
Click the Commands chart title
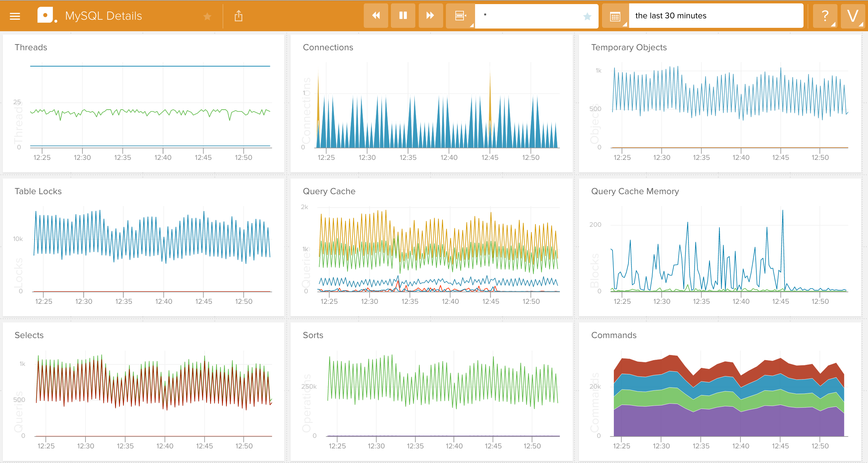[614, 335]
